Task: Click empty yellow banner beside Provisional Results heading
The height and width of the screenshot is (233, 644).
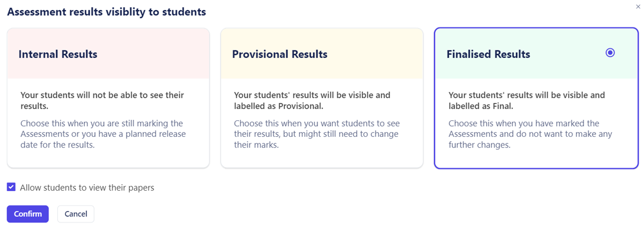Action: [376, 54]
